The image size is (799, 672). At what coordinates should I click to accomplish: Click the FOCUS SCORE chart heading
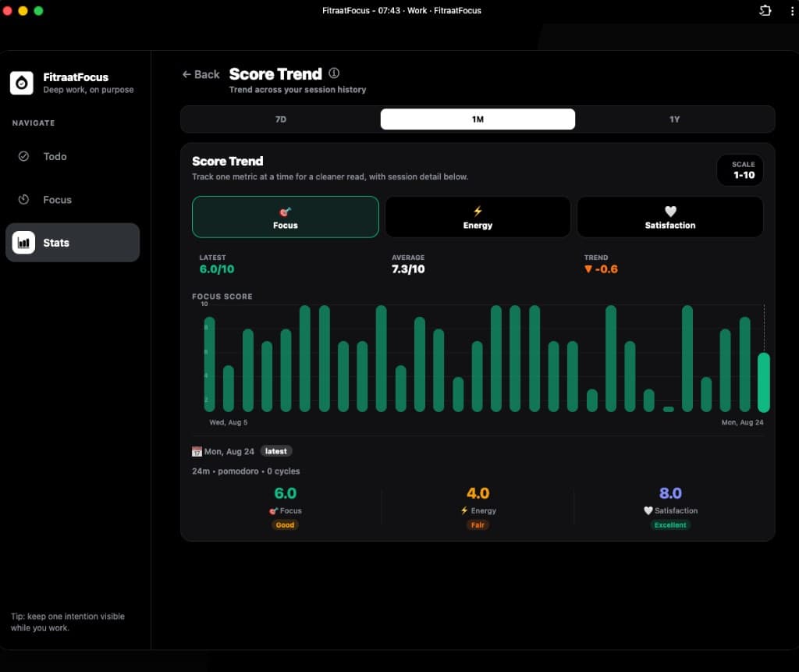(222, 297)
